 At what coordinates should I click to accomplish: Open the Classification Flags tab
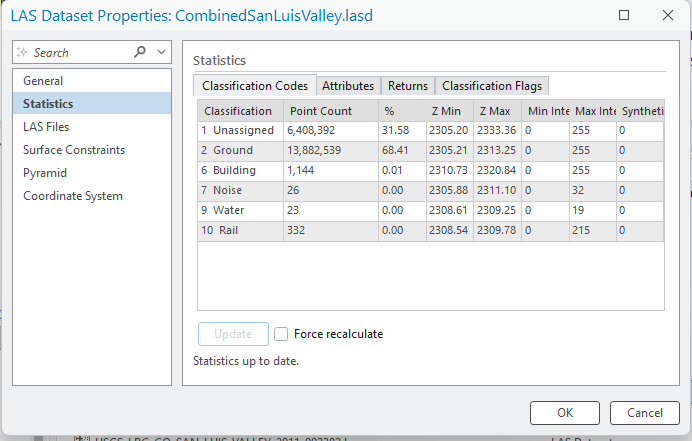492,86
